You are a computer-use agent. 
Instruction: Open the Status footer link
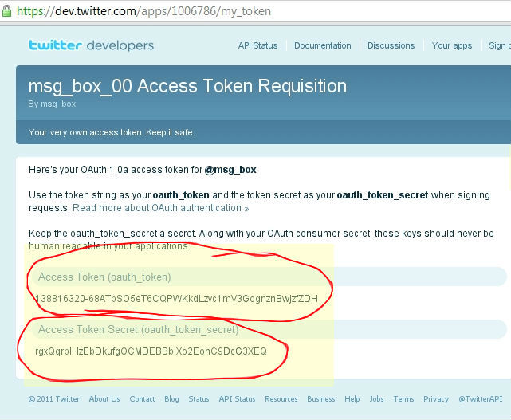click(x=199, y=398)
